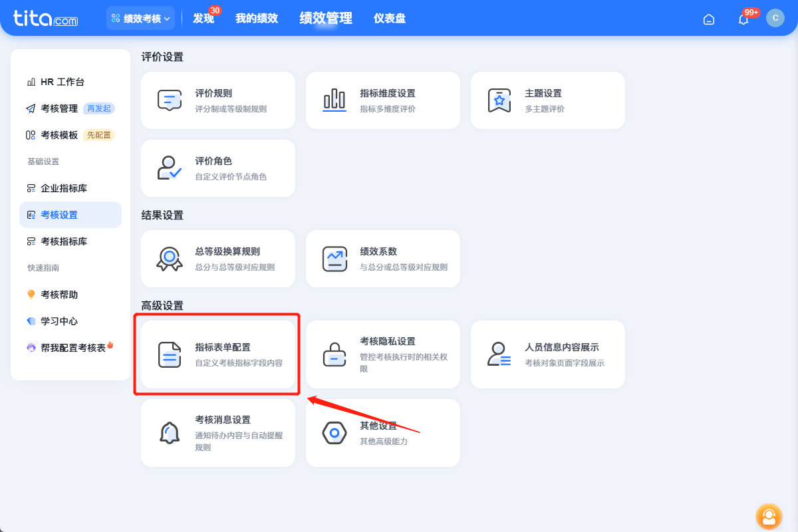Open the 我的绩效 menu item
Viewport: 798px width, 532px height.
(x=257, y=18)
